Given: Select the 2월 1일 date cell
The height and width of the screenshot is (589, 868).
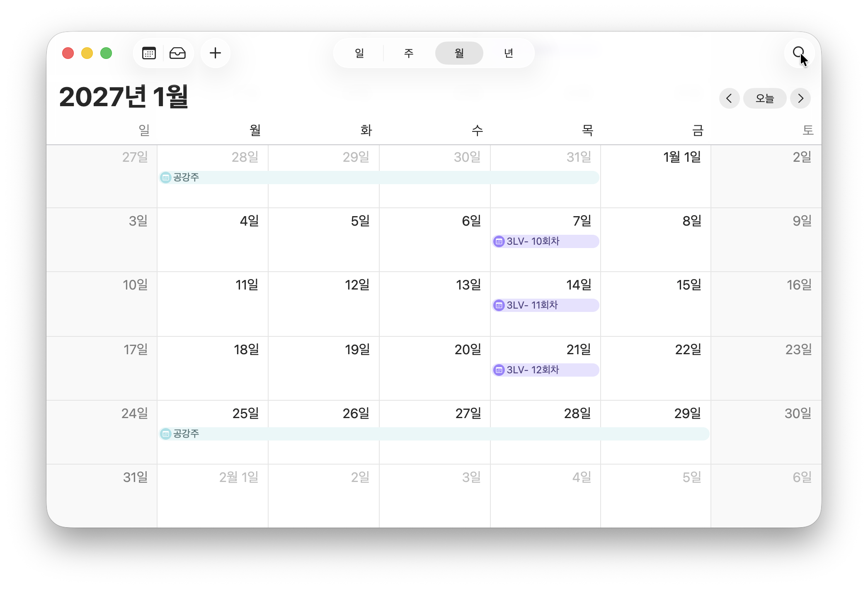Looking at the screenshot, I should (213, 496).
